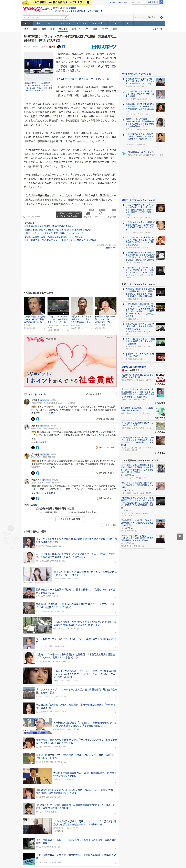Open 増沢隆太's profile avatar

[x=26, y=401]
